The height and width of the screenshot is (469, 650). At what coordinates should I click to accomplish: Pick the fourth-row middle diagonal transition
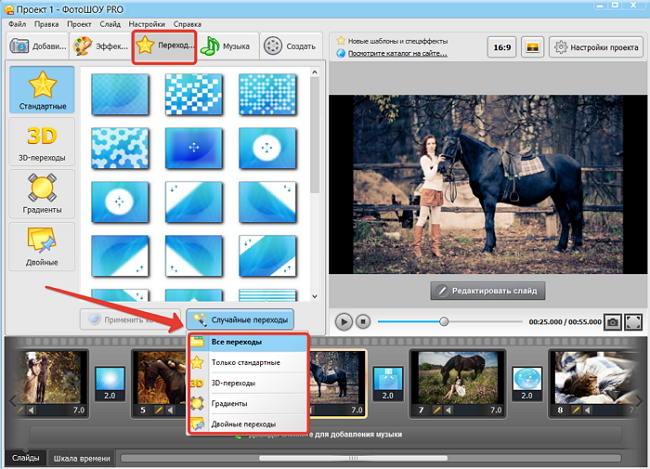tap(194, 256)
